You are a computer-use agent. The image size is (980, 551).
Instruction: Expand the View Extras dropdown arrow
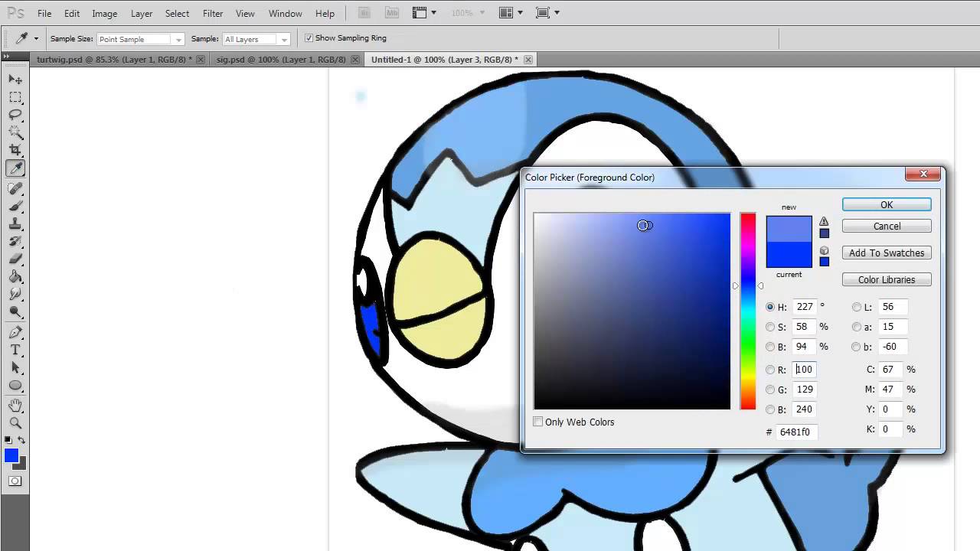tap(433, 13)
